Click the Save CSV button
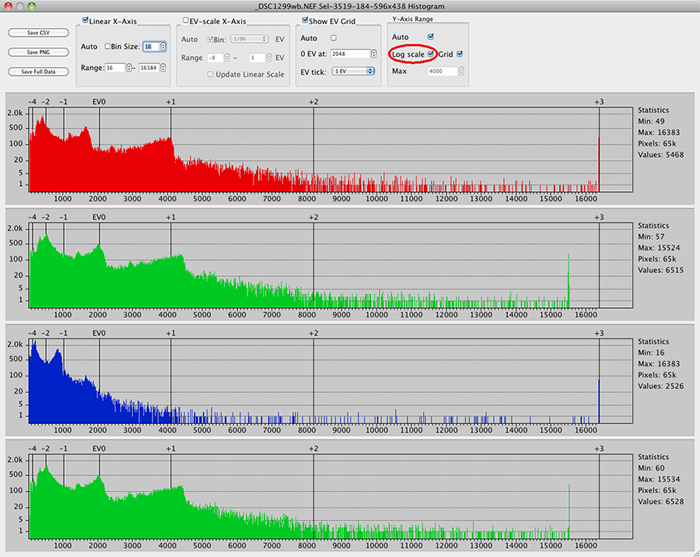Viewport: 700px width, 557px height. 38,33
